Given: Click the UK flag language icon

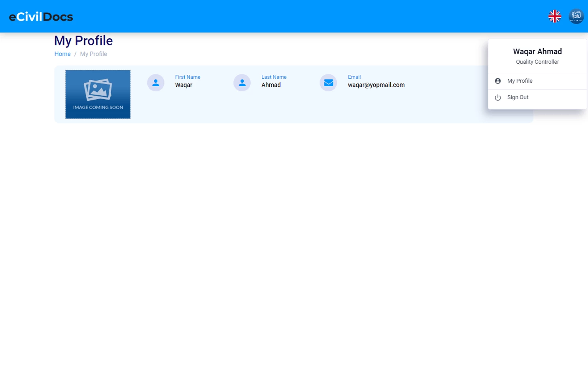Looking at the screenshot, I should (x=554, y=16).
